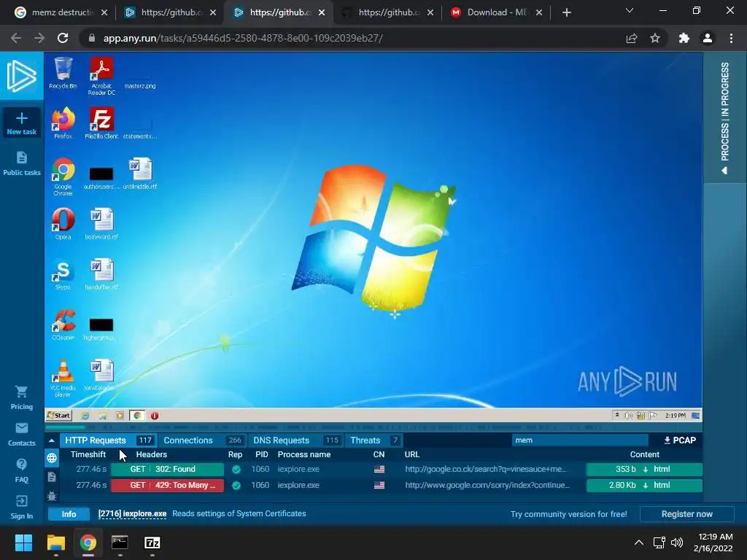Open File Explorer from the taskbar
Screen dimensions: 747x560
[55, 542]
